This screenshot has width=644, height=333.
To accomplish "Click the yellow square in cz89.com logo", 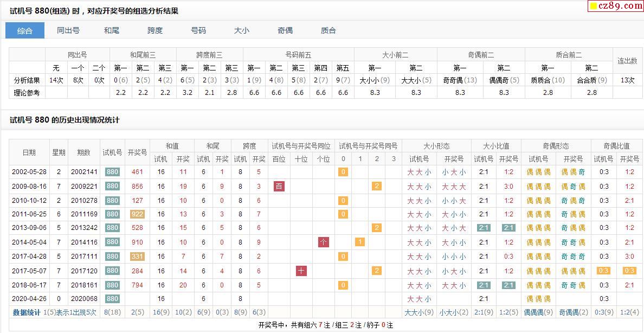I will point(594,7).
